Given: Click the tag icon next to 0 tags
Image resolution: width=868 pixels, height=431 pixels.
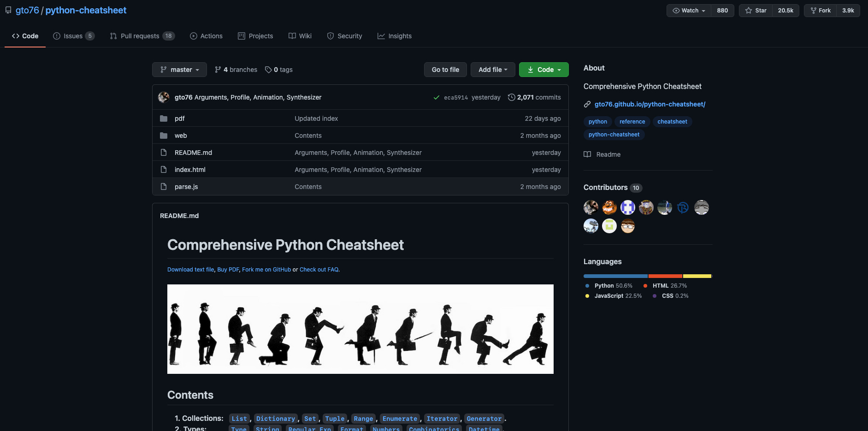Looking at the screenshot, I should (x=268, y=70).
